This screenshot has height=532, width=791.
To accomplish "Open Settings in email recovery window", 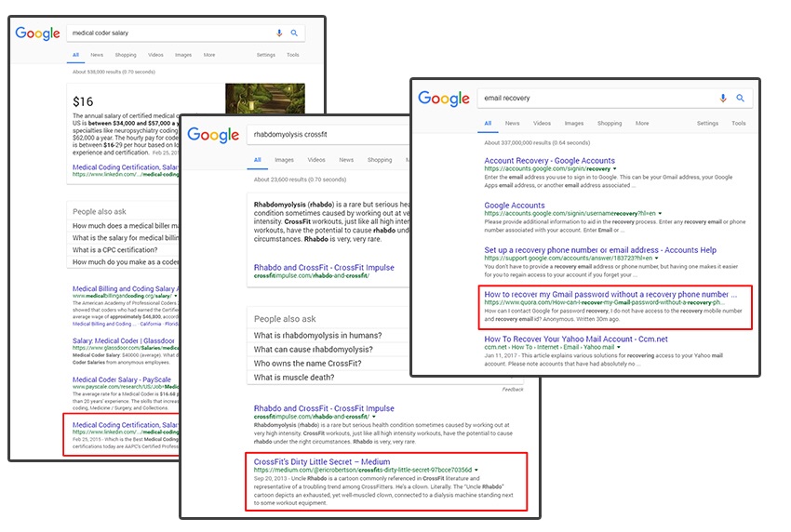I will click(707, 123).
